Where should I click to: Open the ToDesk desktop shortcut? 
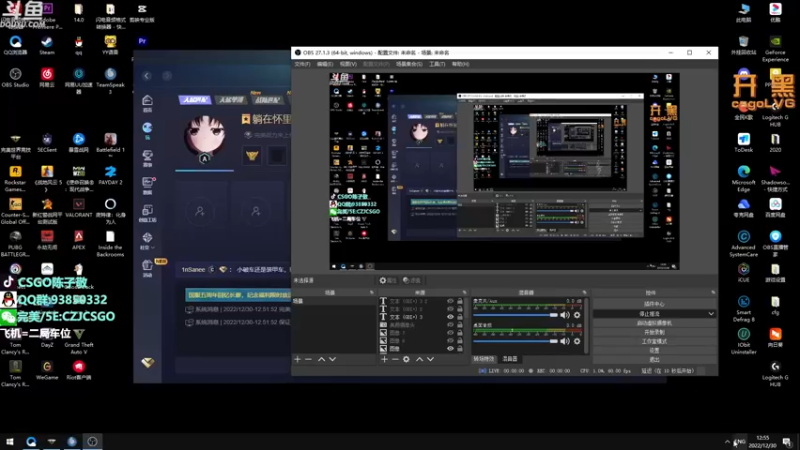(743, 142)
